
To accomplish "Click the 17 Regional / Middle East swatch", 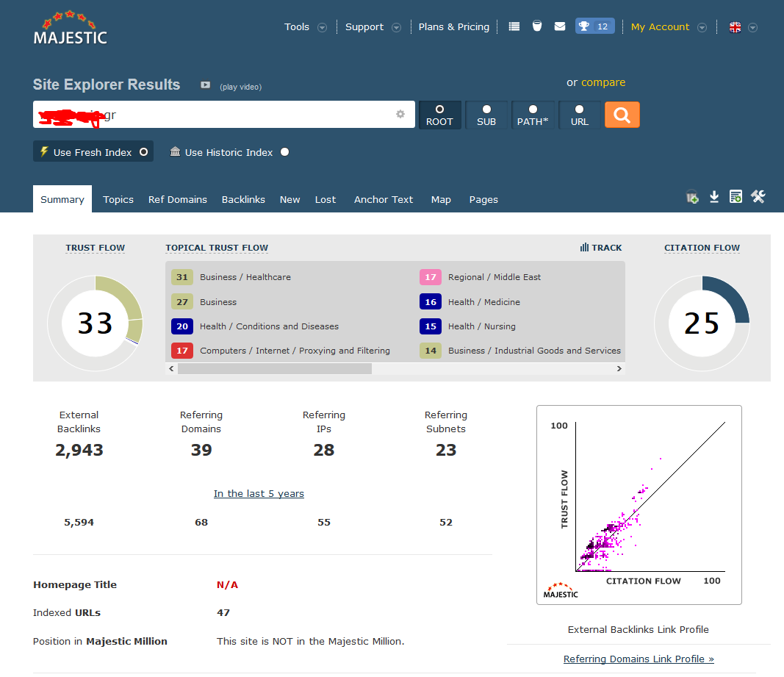I will (x=431, y=277).
